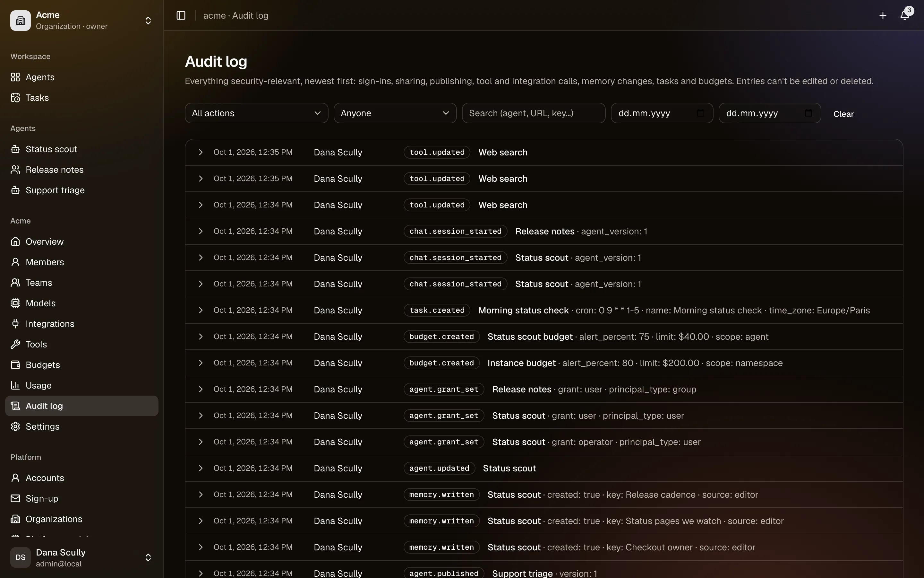
Task: Open the notifications bell
Action: 904,15
